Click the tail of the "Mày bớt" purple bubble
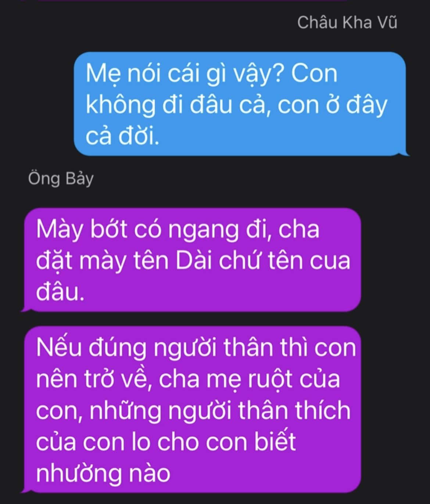 pos(26,308)
